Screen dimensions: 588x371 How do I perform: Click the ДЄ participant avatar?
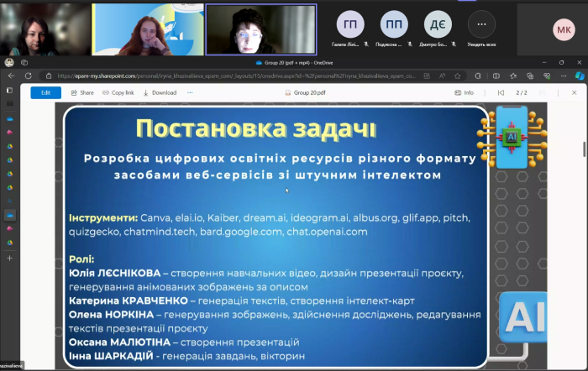(438, 25)
